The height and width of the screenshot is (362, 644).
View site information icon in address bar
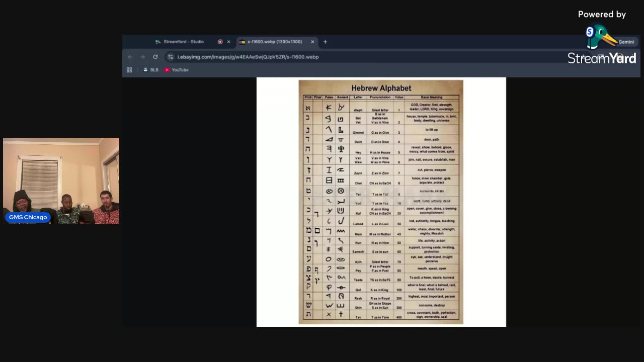pos(171,57)
